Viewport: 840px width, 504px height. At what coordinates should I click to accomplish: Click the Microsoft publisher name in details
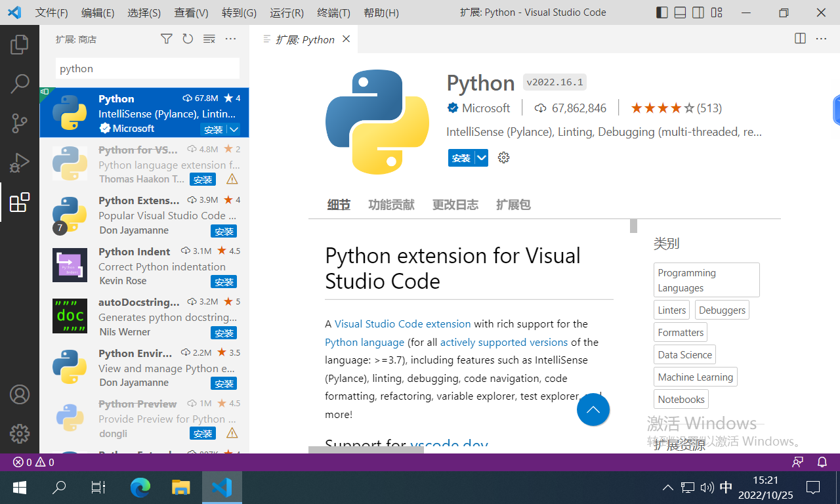point(486,108)
